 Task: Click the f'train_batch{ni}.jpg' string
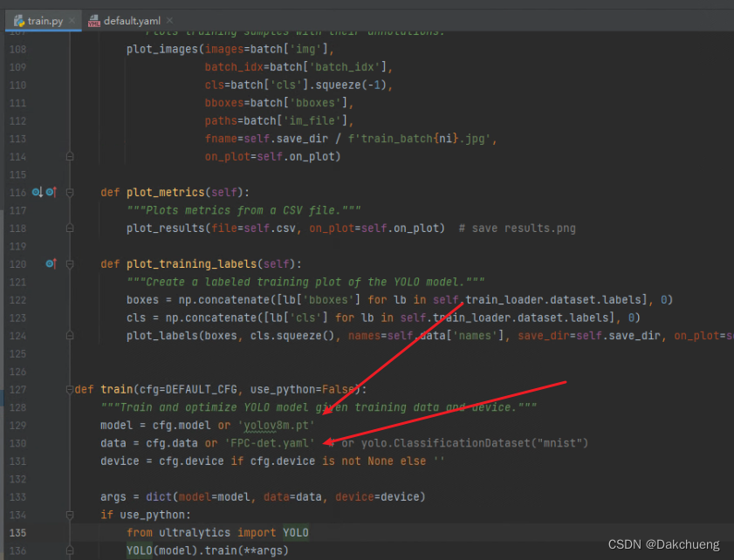point(419,139)
